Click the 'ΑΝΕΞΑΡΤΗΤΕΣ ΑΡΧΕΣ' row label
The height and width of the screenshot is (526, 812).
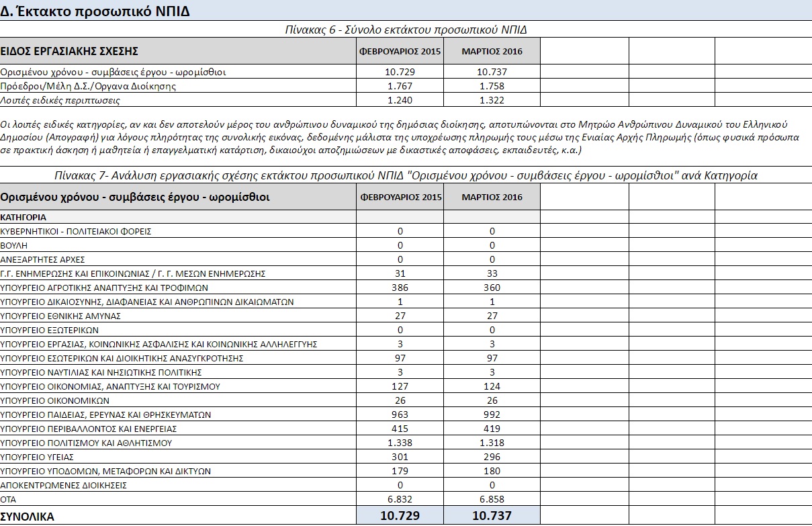[x=42, y=259]
